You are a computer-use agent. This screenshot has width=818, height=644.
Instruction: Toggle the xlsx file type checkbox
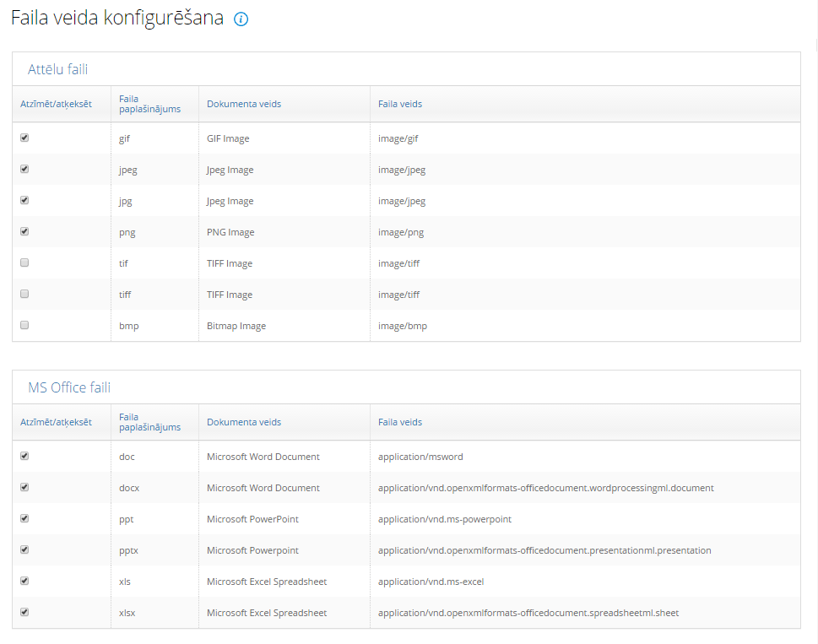point(24,612)
